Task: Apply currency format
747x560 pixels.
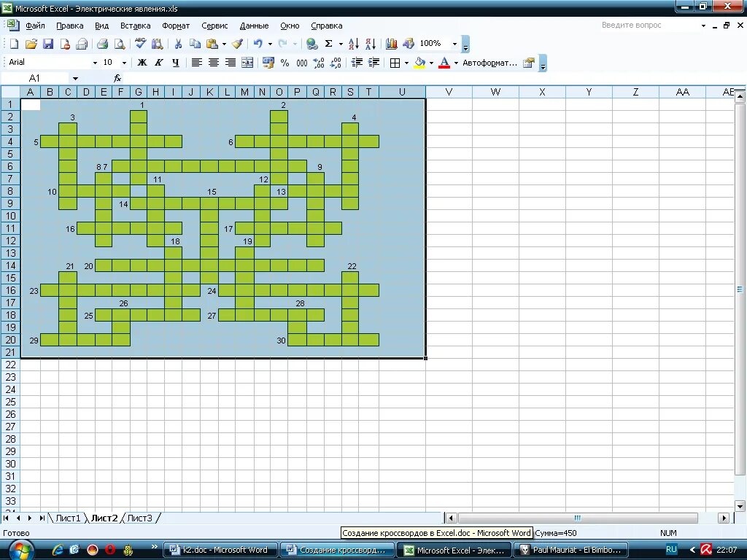Action: [268, 63]
